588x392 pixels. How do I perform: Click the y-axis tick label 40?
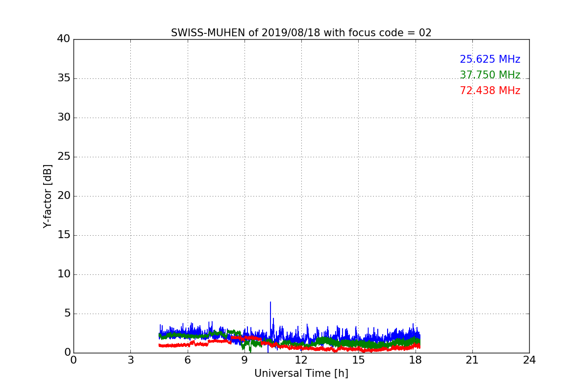pyautogui.click(x=64, y=39)
